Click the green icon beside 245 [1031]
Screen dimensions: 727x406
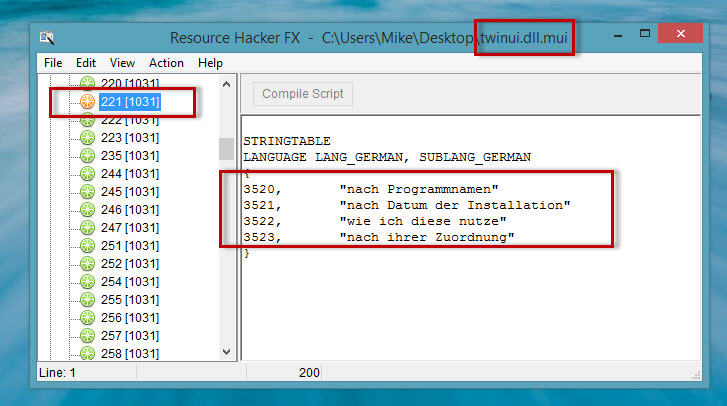[87, 191]
